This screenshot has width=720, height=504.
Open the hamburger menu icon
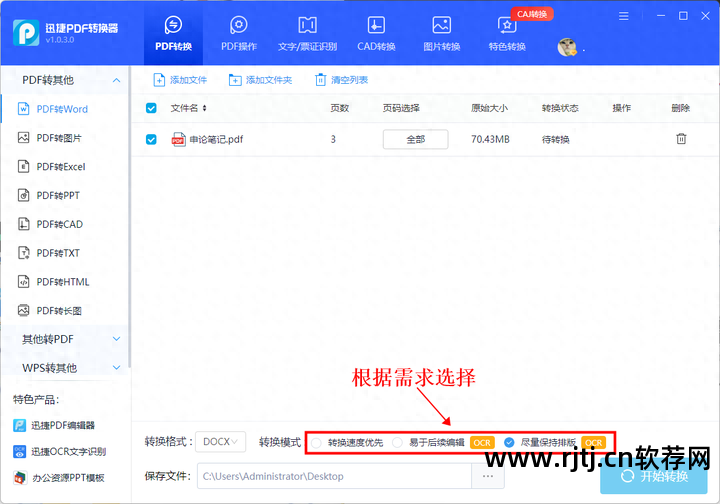(x=623, y=16)
